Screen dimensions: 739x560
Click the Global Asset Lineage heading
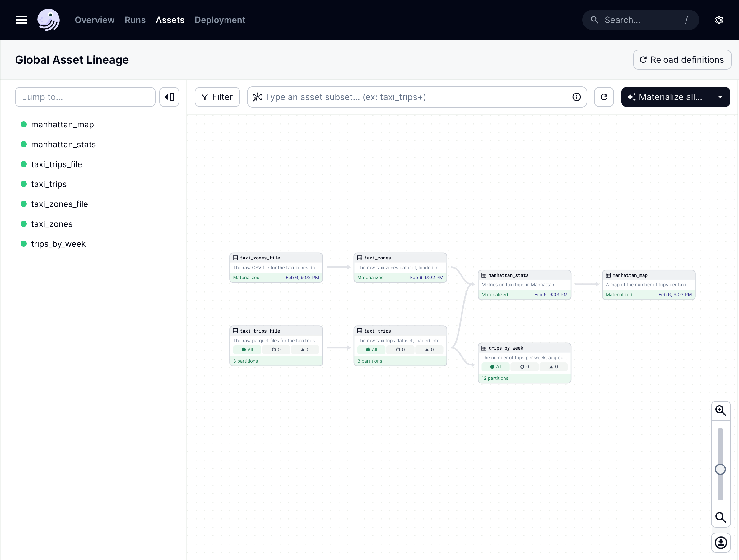72,60
